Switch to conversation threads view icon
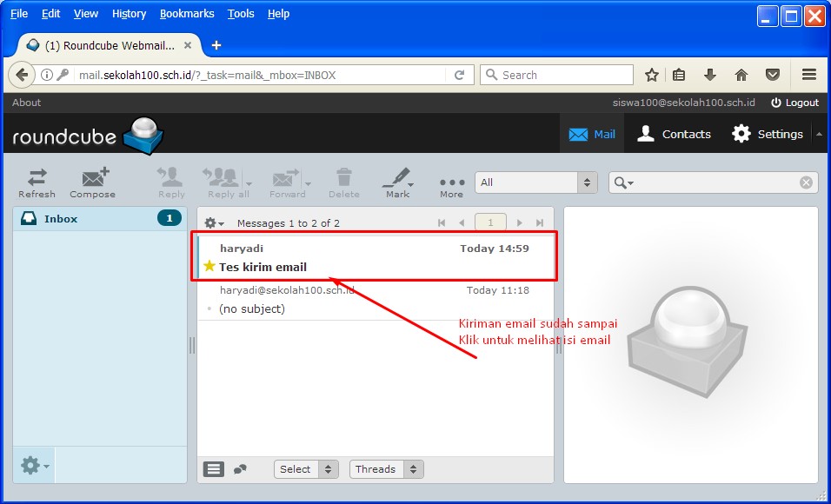831x504 pixels. click(x=241, y=469)
